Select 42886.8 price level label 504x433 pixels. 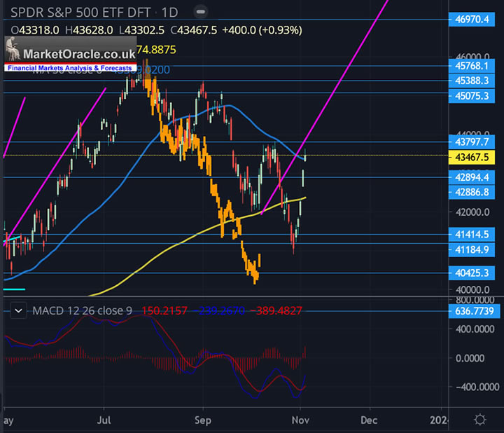coord(472,193)
